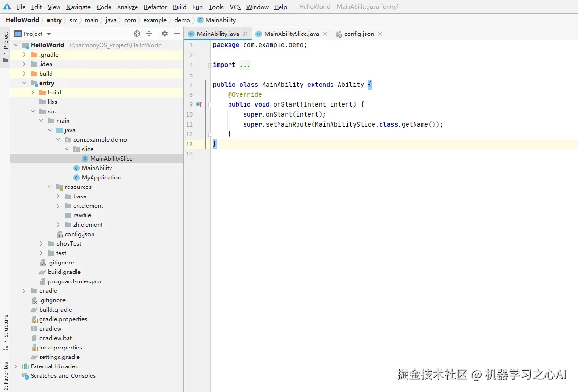Select settings.gradle file

(59, 357)
